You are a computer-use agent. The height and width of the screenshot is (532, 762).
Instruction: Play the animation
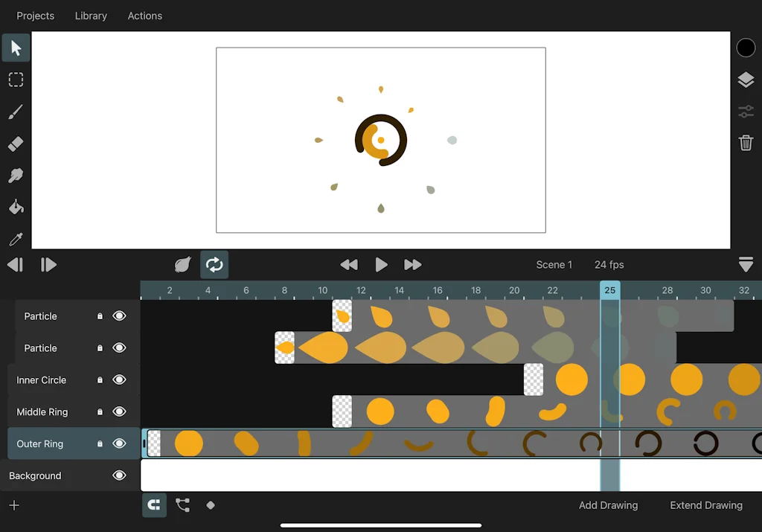pyautogui.click(x=382, y=265)
